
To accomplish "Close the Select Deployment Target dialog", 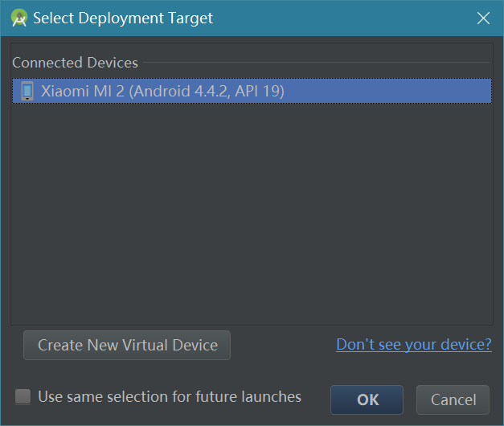I will pyautogui.click(x=483, y=18).
